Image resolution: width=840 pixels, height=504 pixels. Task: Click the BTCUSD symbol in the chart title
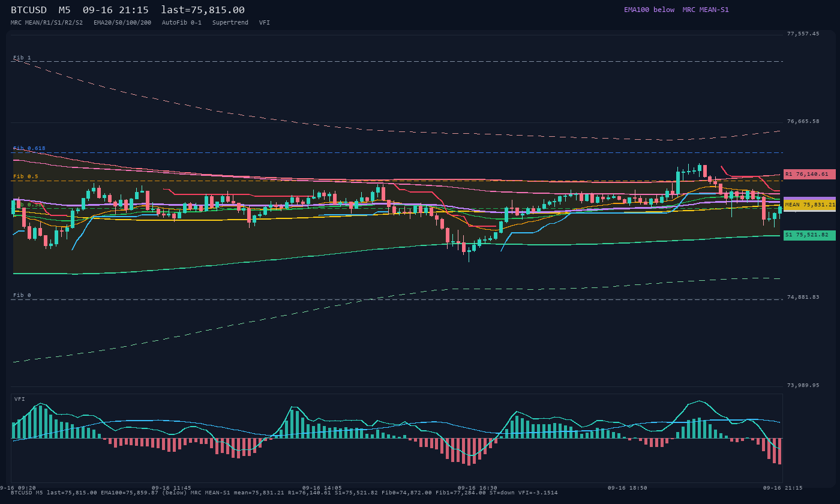pos(29,10)
